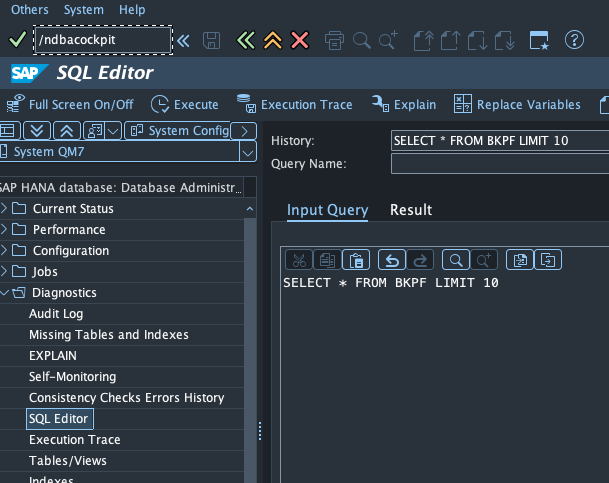The height and width of the screenshot is (483, 609).
Task: Expand the Jobs folder
Action: [4, 271]
